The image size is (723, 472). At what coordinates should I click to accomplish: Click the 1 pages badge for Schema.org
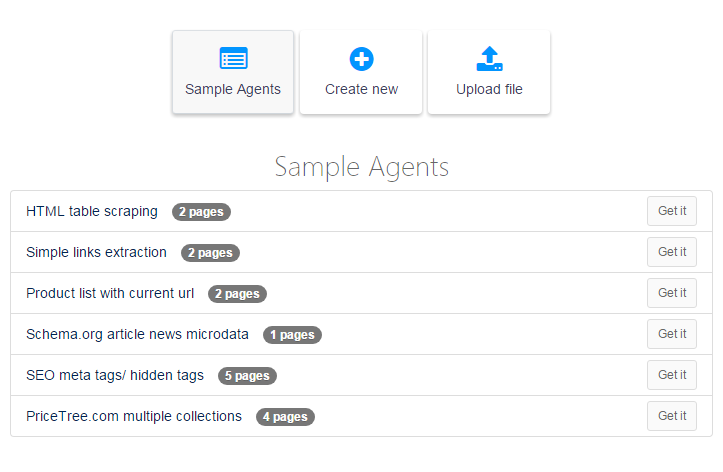tap(292, 335)
